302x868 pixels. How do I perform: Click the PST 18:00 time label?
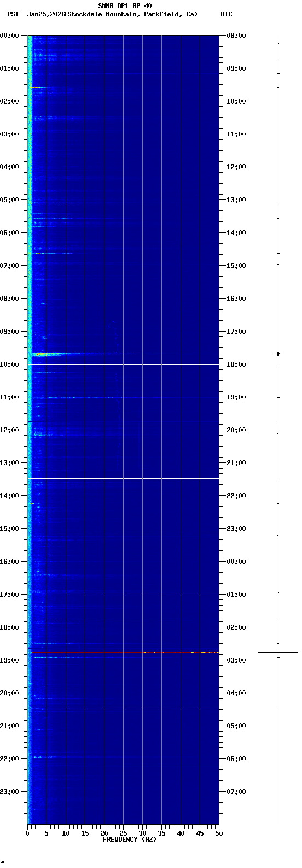(x=10, y=627)
